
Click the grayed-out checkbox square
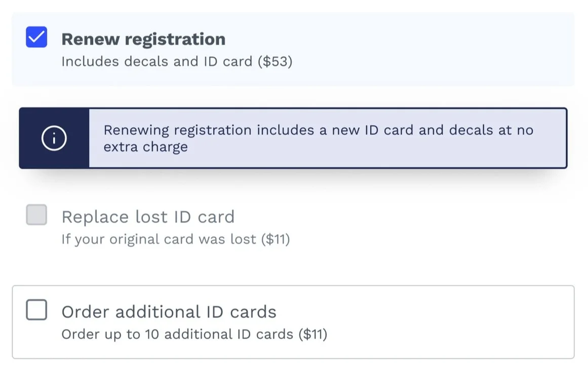pyautogui.click(x=36, y=215)
